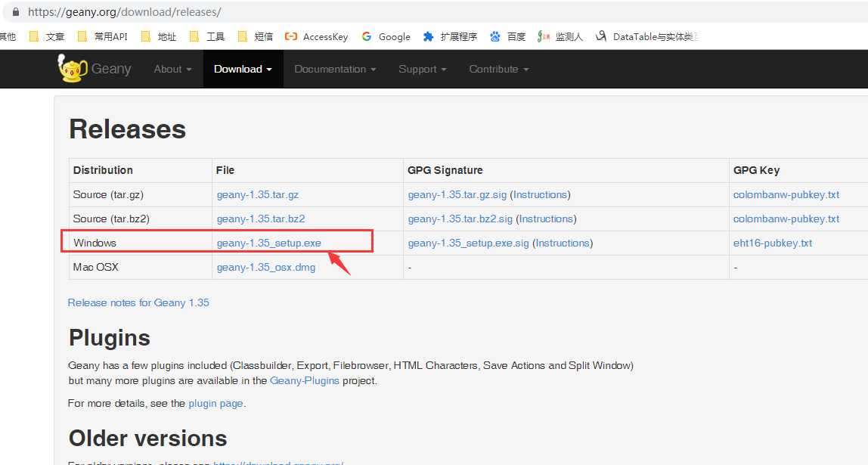Open geany-1.35.tar.gz.sig signature link

click(457, 195)
